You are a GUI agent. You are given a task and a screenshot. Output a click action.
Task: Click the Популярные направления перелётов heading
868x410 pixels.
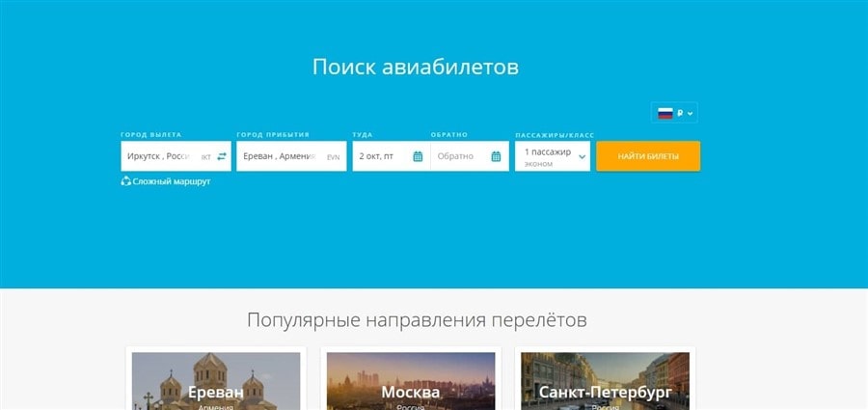[x=417, y=320]
